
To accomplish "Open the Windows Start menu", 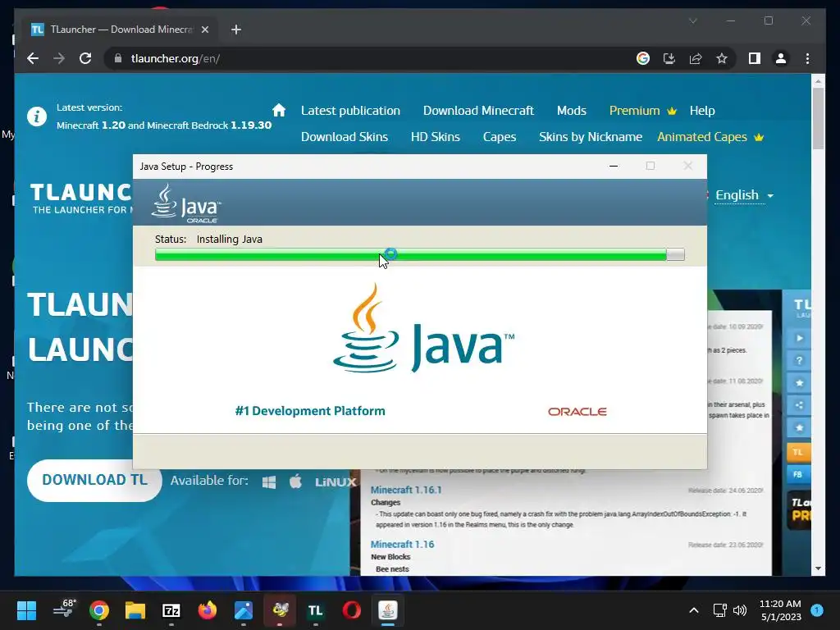I will (26, 610).
